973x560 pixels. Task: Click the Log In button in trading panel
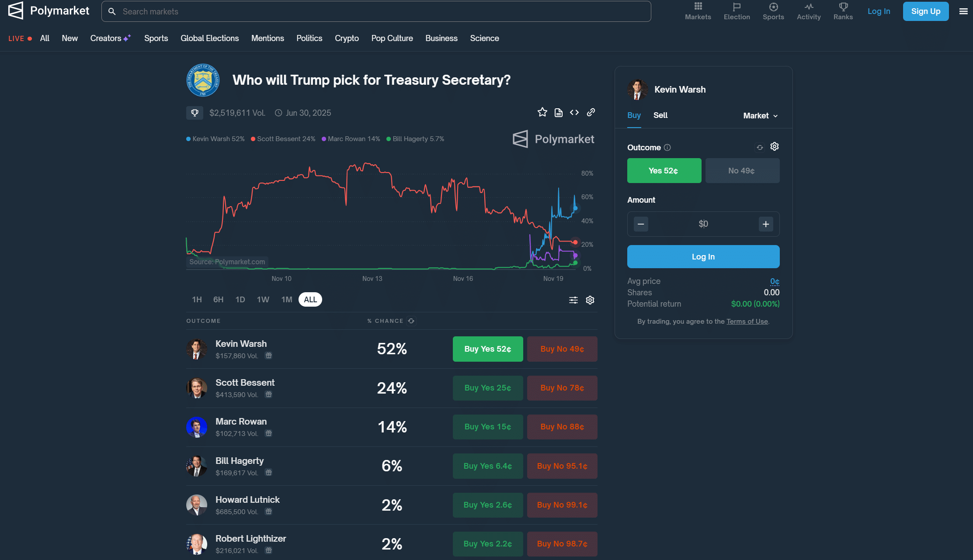pos(703,256)
